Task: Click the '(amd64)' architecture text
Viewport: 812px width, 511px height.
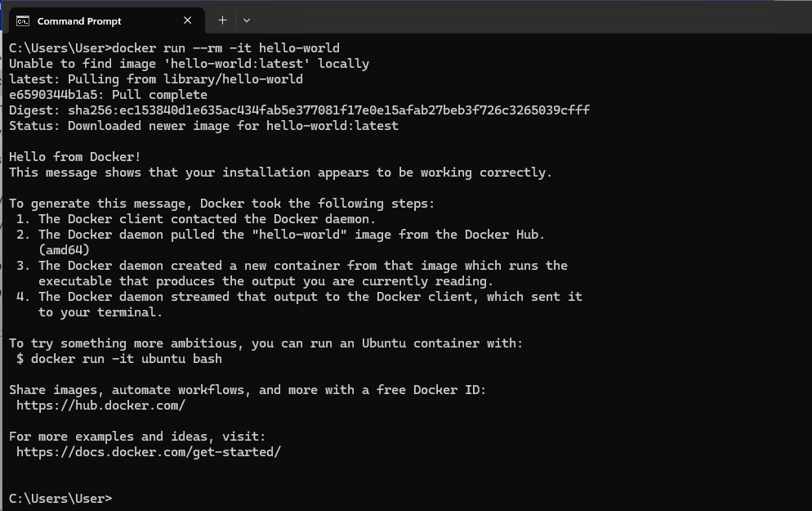Action: pos(64,250)
